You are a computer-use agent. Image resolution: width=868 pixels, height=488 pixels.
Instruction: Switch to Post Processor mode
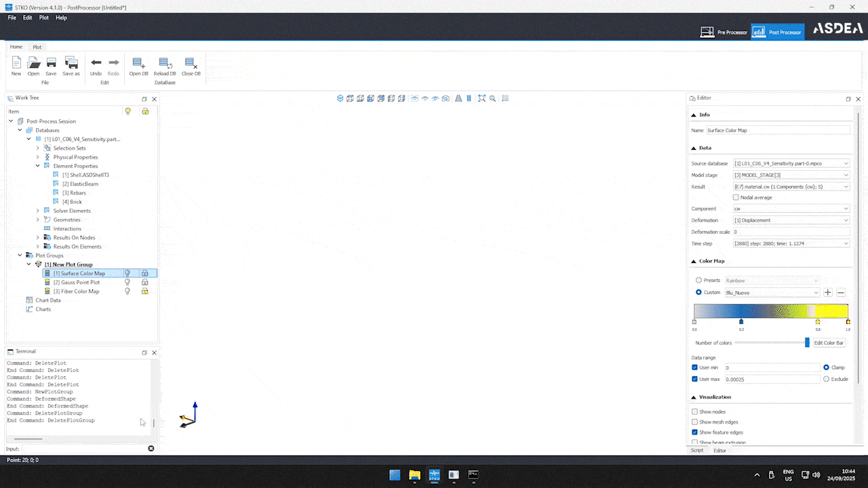[x=777, y=32]
